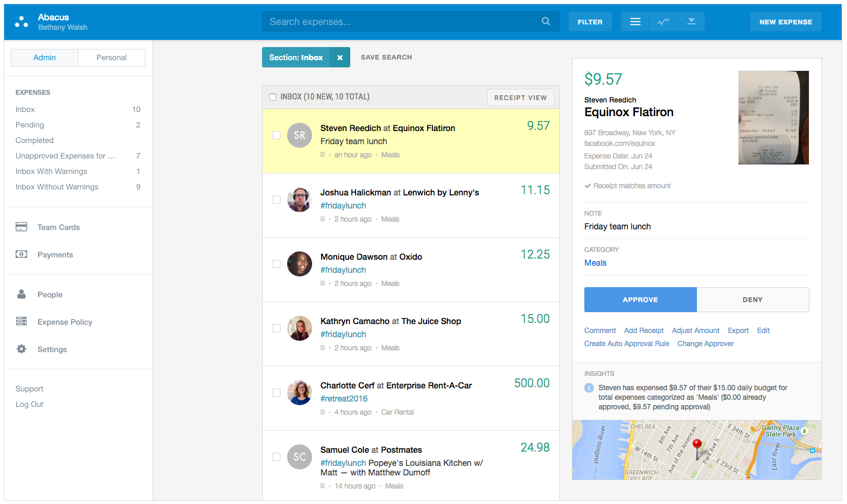The width and height of the screenshot is (847, 504).
Task: Click the Add Receipt link
Action: [644, 331]
